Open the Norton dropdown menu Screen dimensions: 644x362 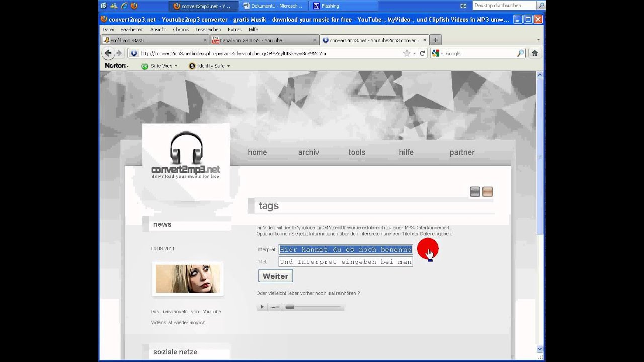pyautogui.click(x=117, y=66)
